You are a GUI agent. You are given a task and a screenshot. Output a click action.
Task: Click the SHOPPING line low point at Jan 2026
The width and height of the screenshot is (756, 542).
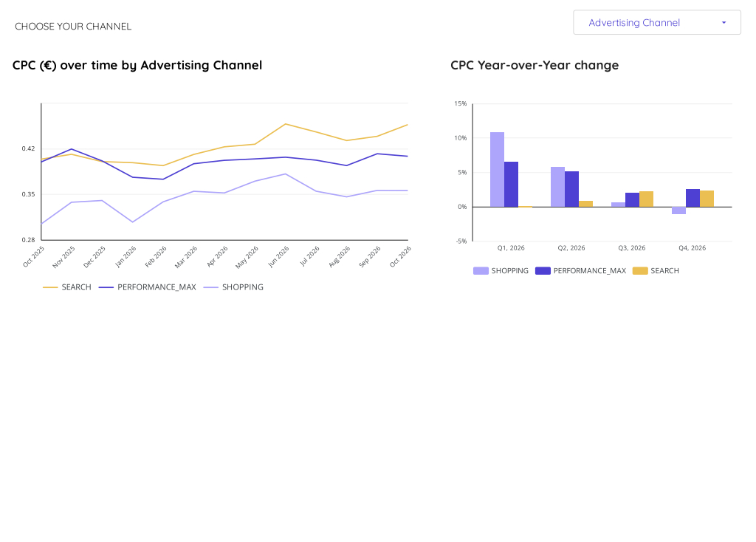click(133, 222)
